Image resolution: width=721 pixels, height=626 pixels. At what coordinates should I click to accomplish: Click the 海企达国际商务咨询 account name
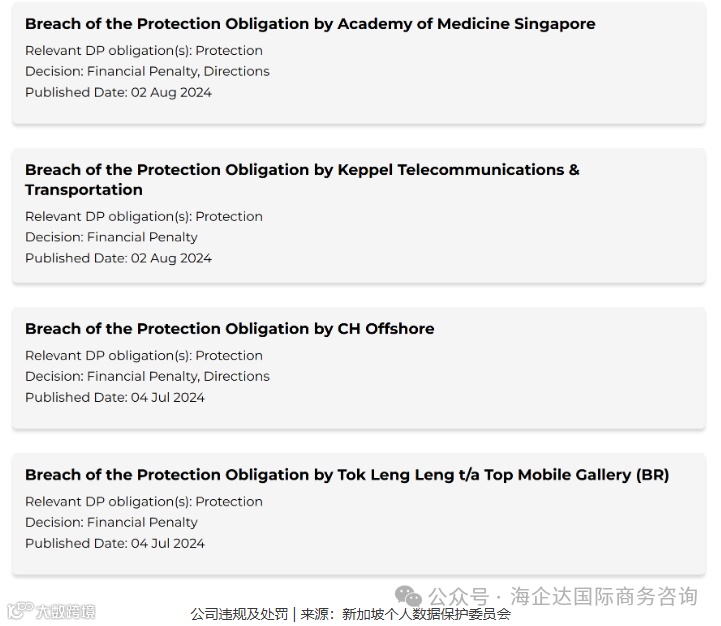(604, 597)
